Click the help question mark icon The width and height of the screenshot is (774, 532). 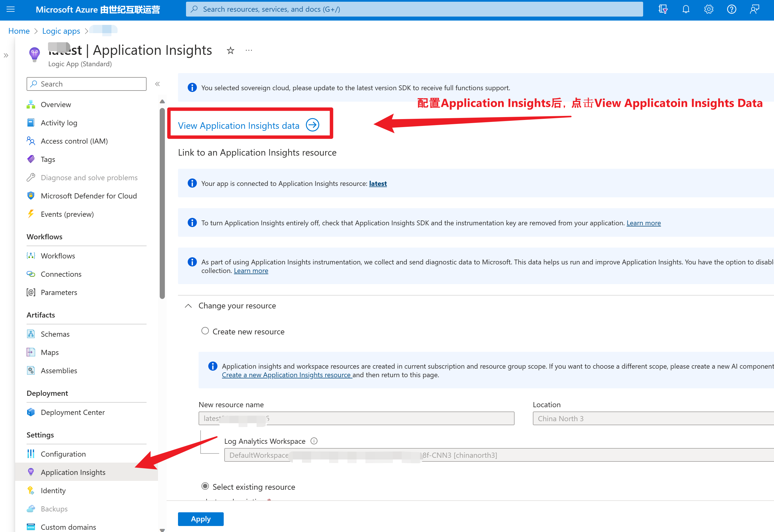click(731, 9)
